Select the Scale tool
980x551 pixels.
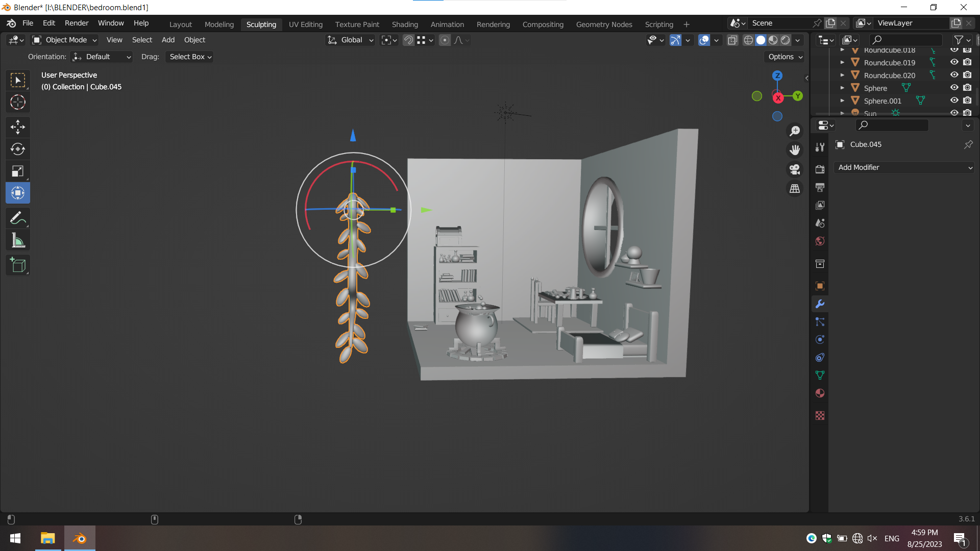coord(18,171)
